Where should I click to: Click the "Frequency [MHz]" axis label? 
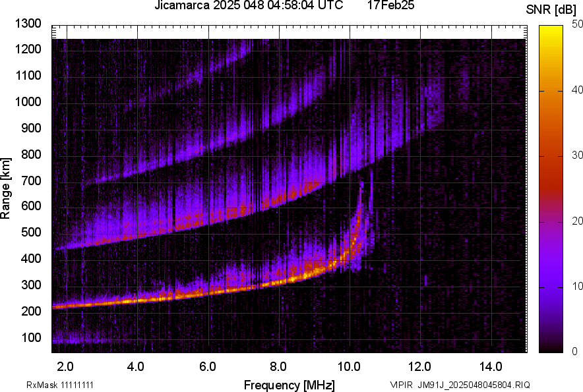point(291,382)
